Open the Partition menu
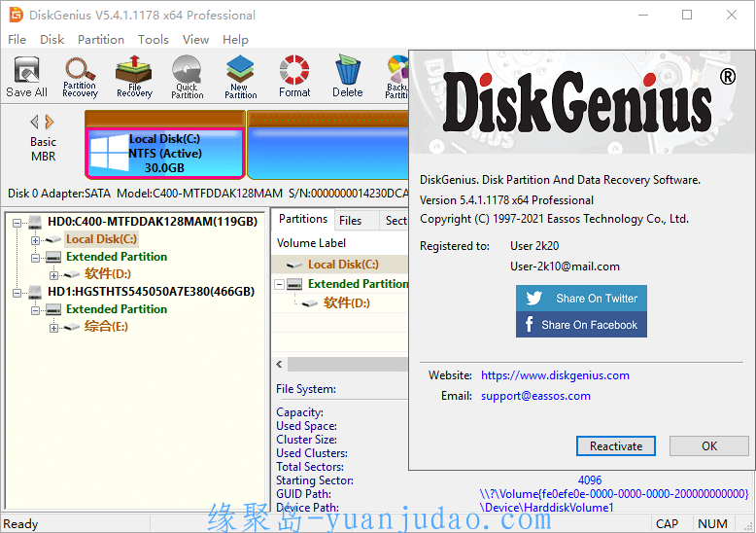Screen dimensions: 756x533 (101, 40)
